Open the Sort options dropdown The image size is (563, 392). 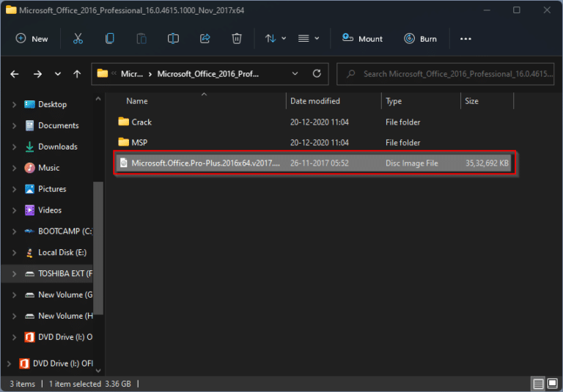coord(276,38)
